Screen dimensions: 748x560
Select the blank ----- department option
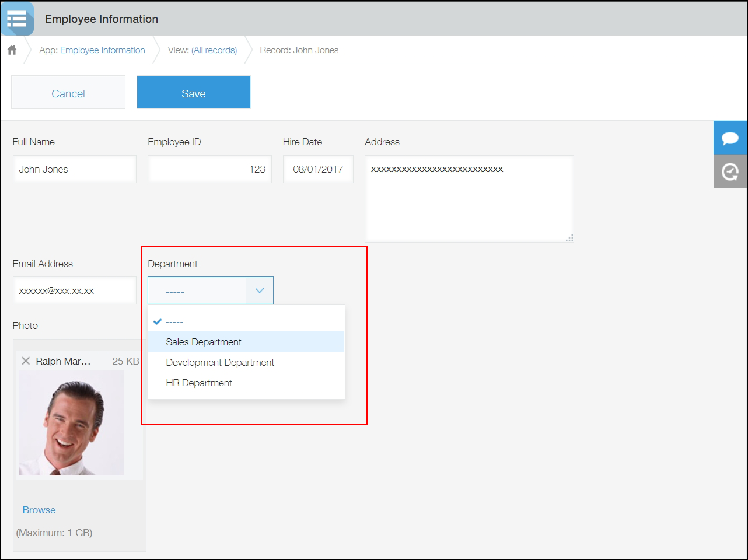175,321
